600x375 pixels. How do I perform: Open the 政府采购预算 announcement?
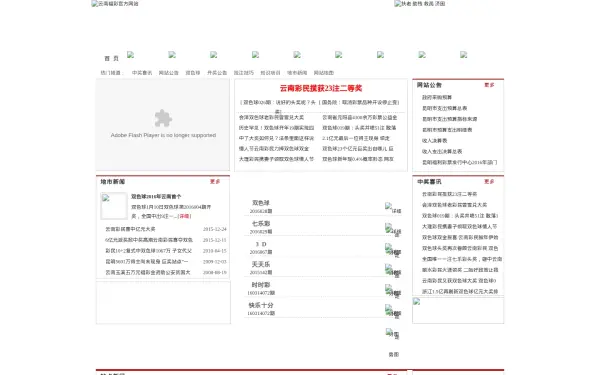[437, 98]
